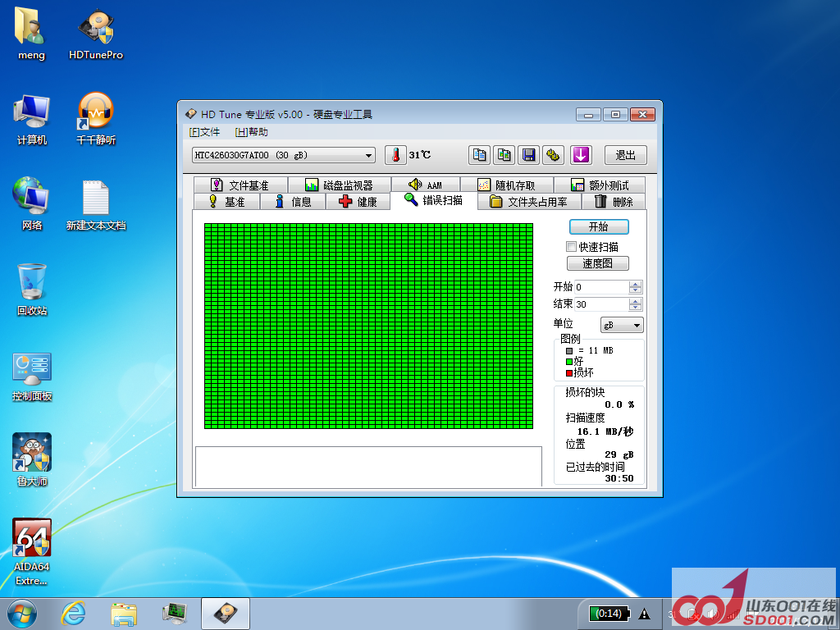This screenshot has height=630, width=840.
Task: Switch to the 随机存取 tab
Action: [507, 185]
